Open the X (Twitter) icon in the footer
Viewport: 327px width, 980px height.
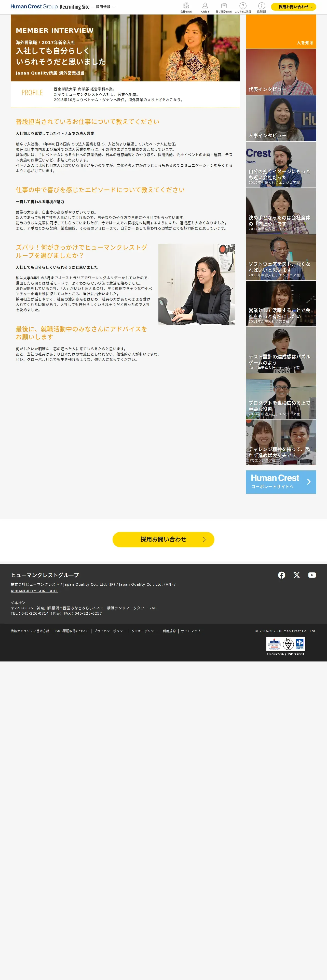[296, 575]
